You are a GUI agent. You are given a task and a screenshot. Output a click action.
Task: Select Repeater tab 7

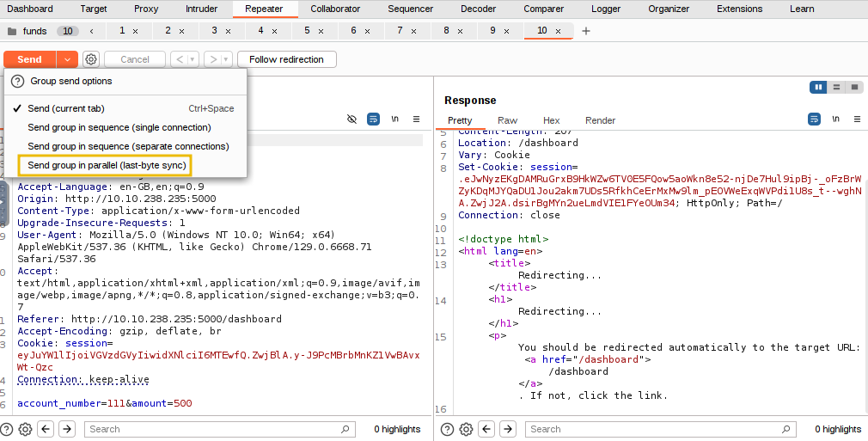(x=400, y=30)
